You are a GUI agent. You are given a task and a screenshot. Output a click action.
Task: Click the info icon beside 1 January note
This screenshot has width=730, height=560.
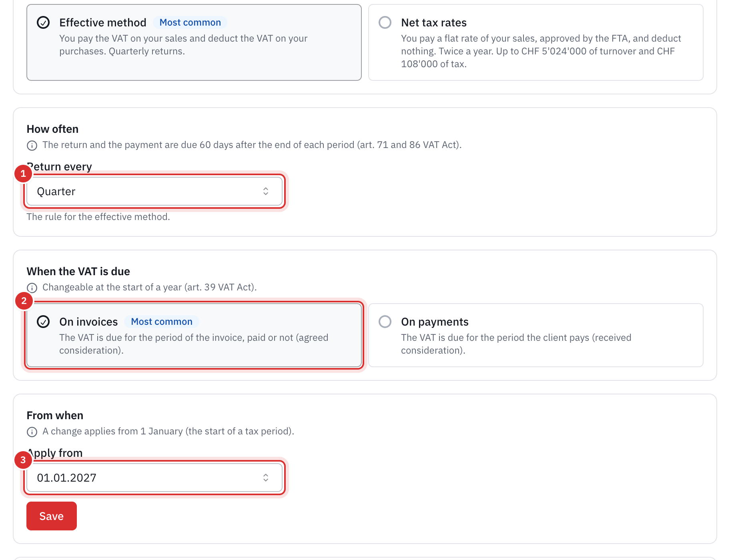click(x=32, y=432)
